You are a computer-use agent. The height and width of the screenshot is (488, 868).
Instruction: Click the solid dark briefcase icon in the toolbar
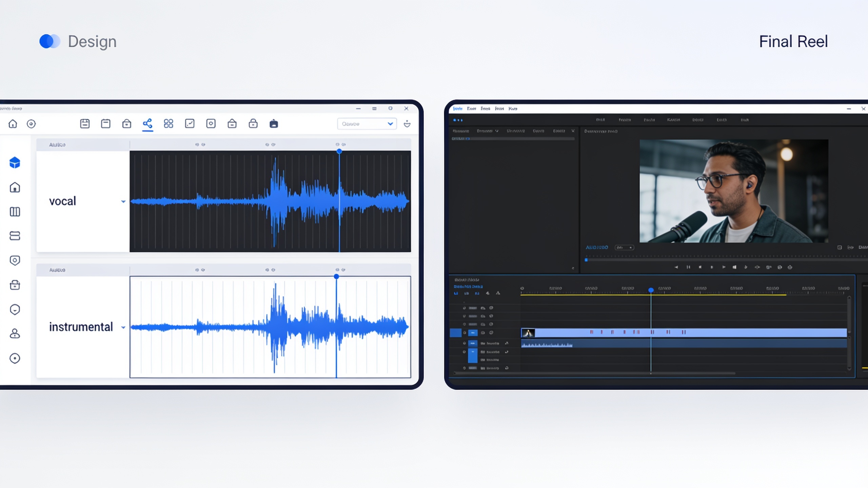tap(274, 124)
